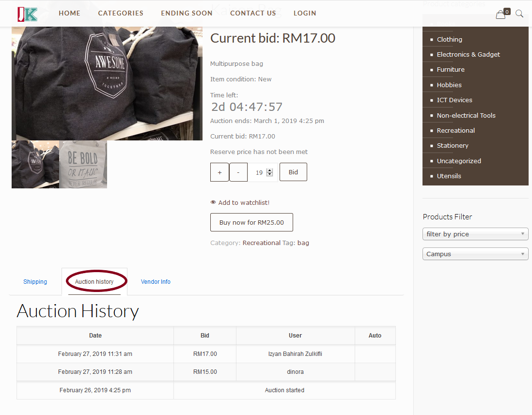The image size is (532, 415).
Task: Click Add to watchlist! link
Action: pos(244,202)
